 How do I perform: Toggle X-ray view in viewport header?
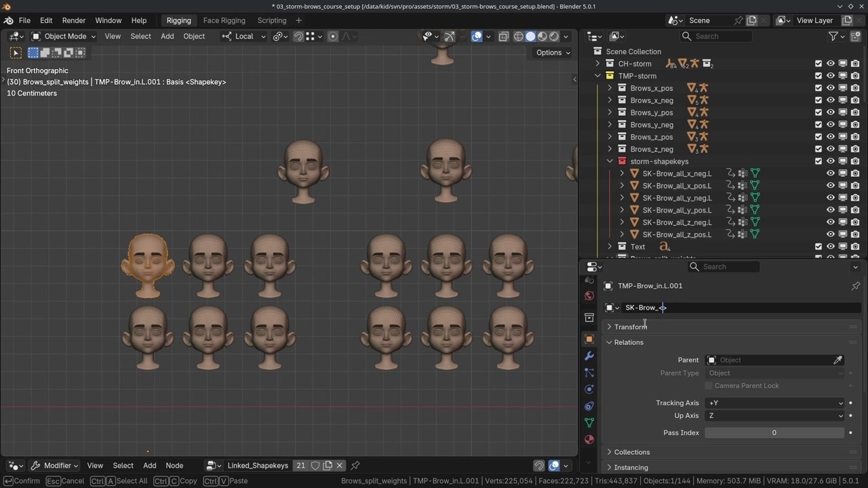tap(503, 37)
